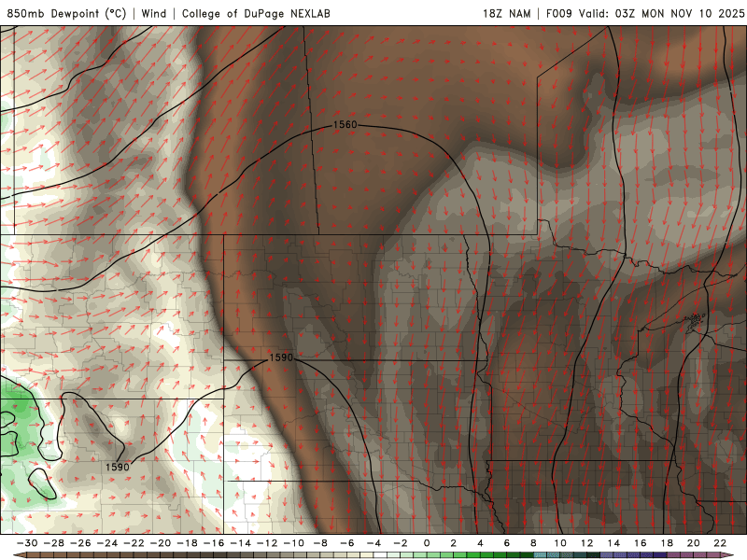This screenshot has width=747, height=560.
Task: Click the 6 value on the color scale
Action: 507,543
